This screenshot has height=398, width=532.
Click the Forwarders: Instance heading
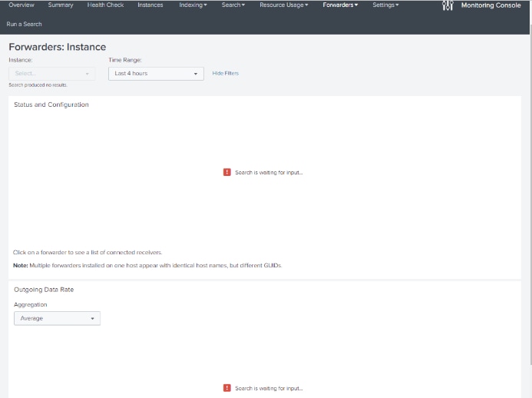(58, 47)
